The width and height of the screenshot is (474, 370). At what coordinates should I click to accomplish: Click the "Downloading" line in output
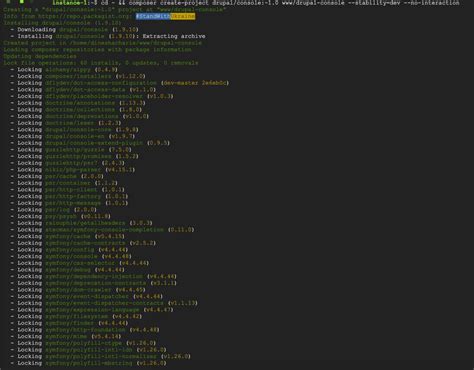[74, 29]
